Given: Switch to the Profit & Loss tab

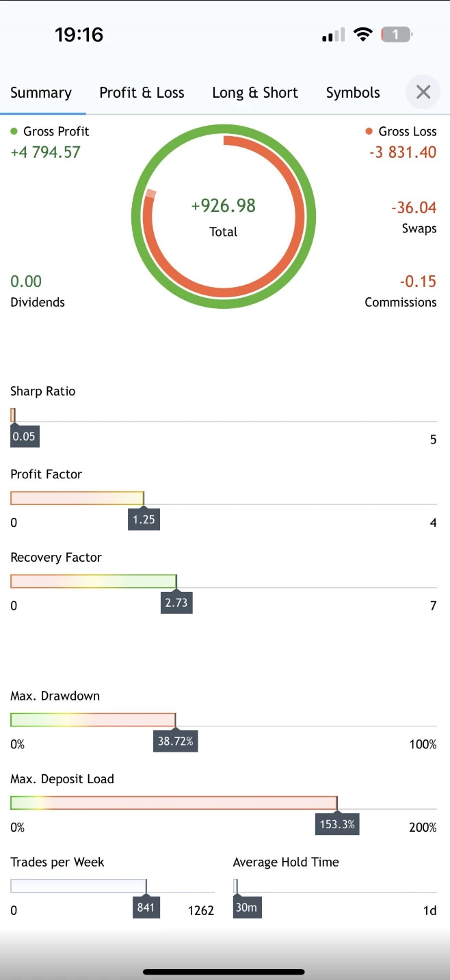Looking at the screenshot, I should [x=142, y=93].
